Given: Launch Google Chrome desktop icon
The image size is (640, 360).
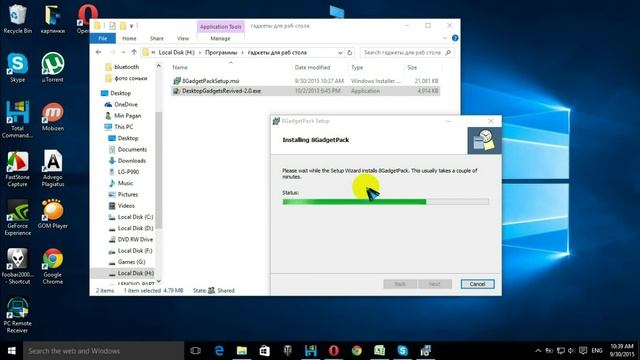Looking at the screenshot, I should click(53, 266).
